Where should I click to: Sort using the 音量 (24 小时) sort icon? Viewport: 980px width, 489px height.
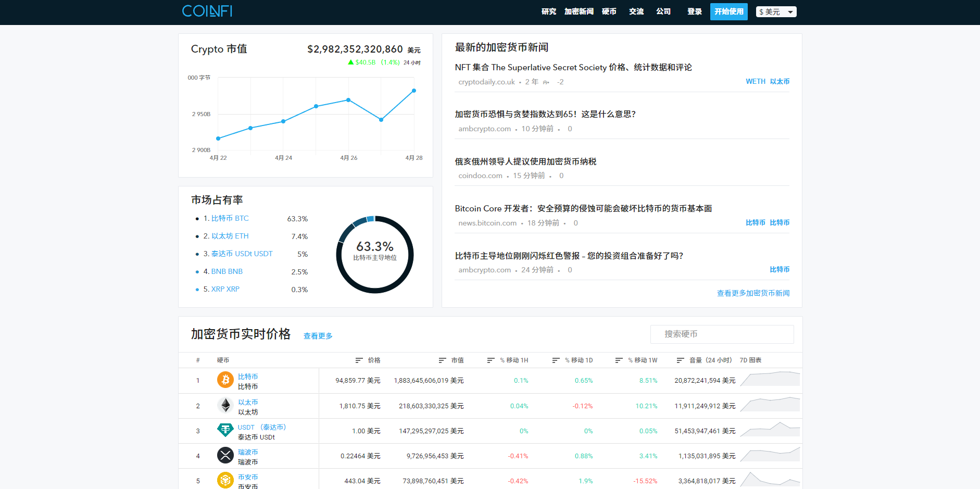pos(680,360)
